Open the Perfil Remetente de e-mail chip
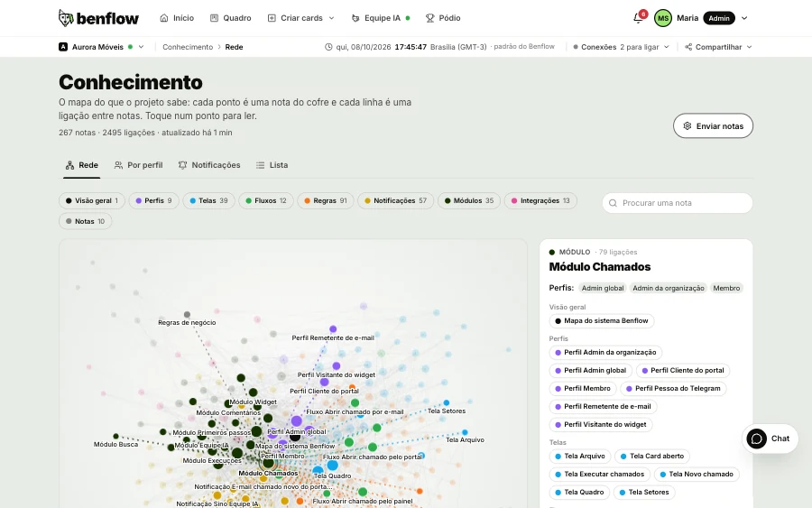The image size is (812, 508). click(604, 407)
